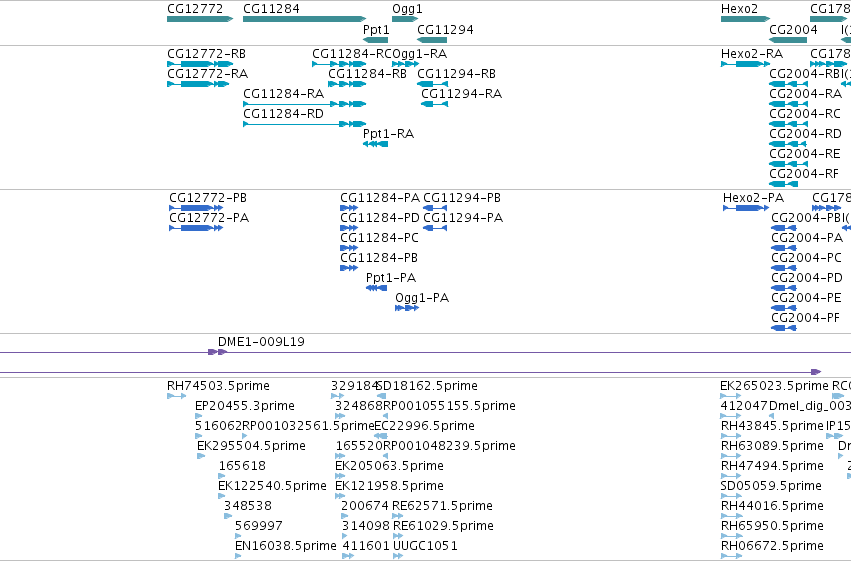Image resolution: width=851 pixels, height=561 pixels.
Task: Click the EK295504.5prime label
Action: [251, 447]
